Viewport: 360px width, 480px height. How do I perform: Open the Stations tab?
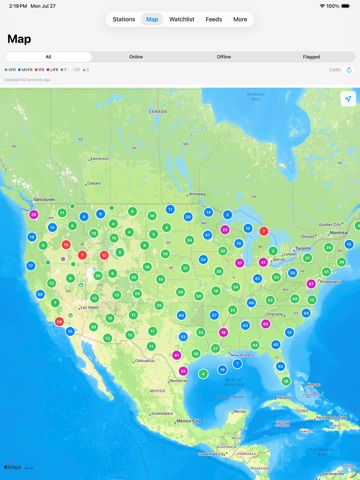tap(124, 19)
